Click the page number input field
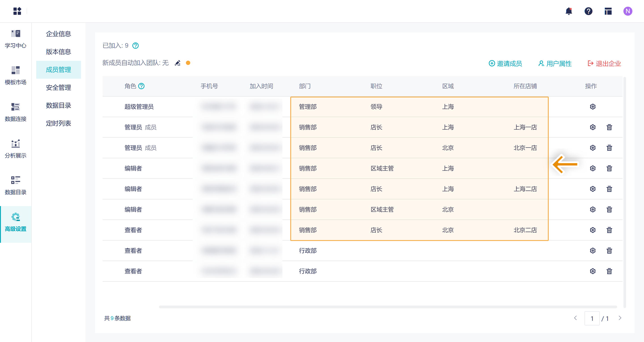 tap(592, 318)
